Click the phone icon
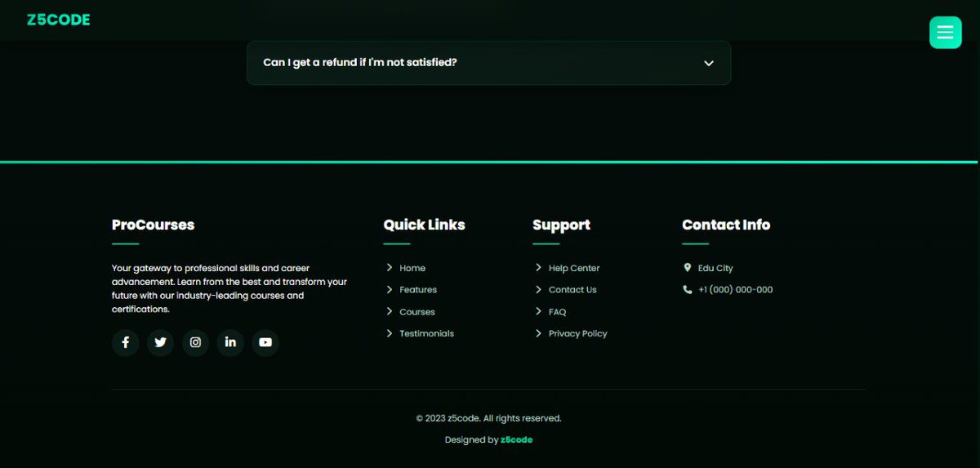 point(687,290)
